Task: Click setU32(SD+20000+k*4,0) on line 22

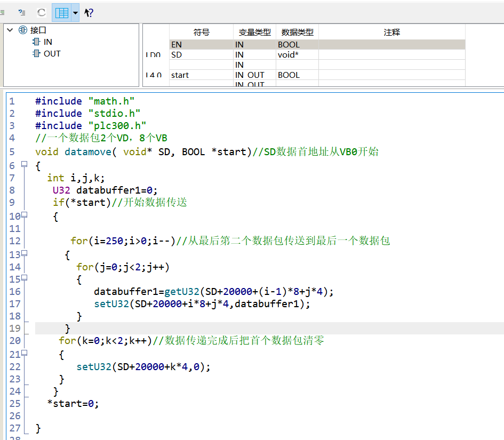Action: point(143,367)
